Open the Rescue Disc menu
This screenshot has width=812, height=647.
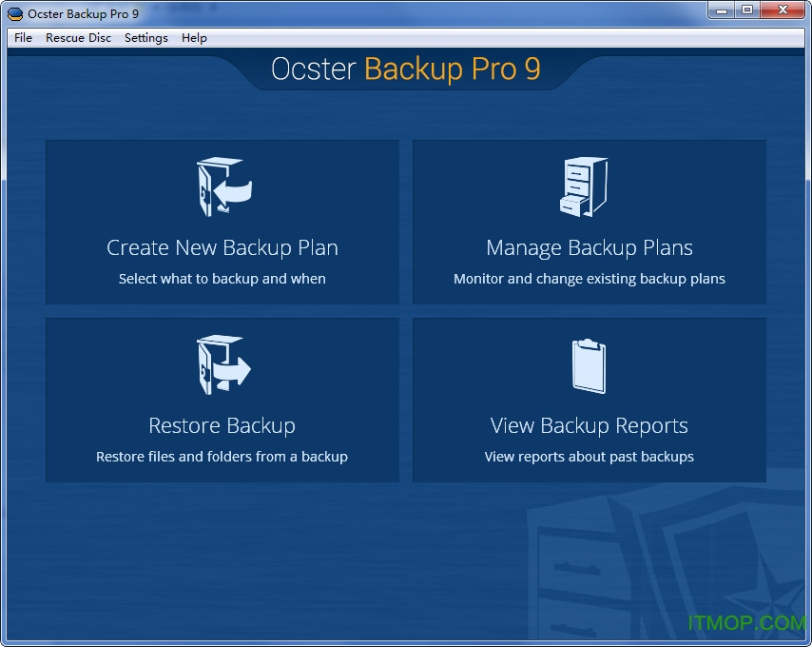click(x=78, y=38)
